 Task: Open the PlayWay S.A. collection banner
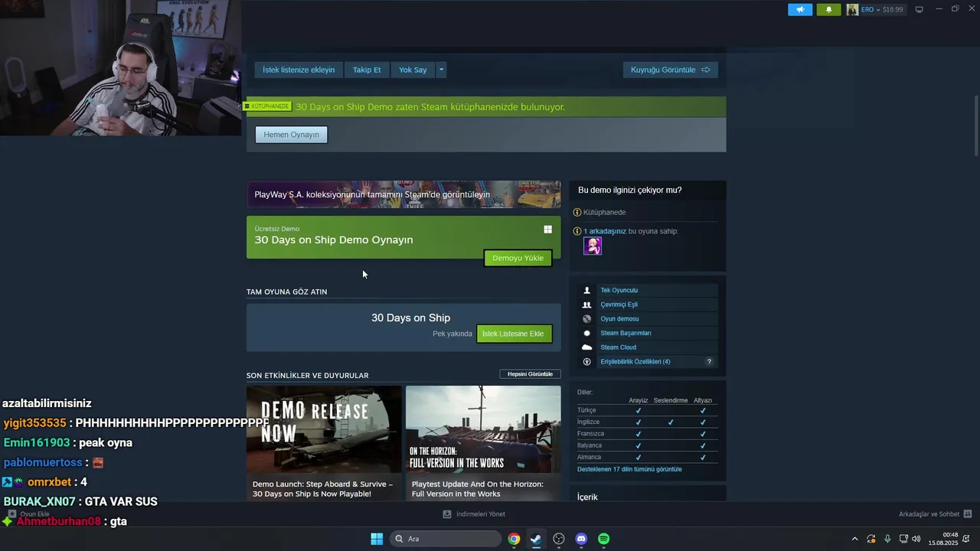pos(403,194)
